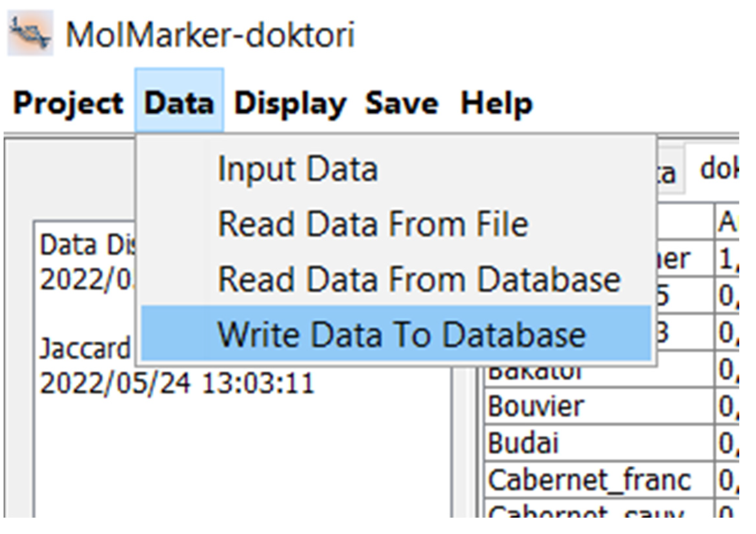Click the 2022/05/24 13:03:11 log entry
Screen dimensions: 756x534
(177, 383)
